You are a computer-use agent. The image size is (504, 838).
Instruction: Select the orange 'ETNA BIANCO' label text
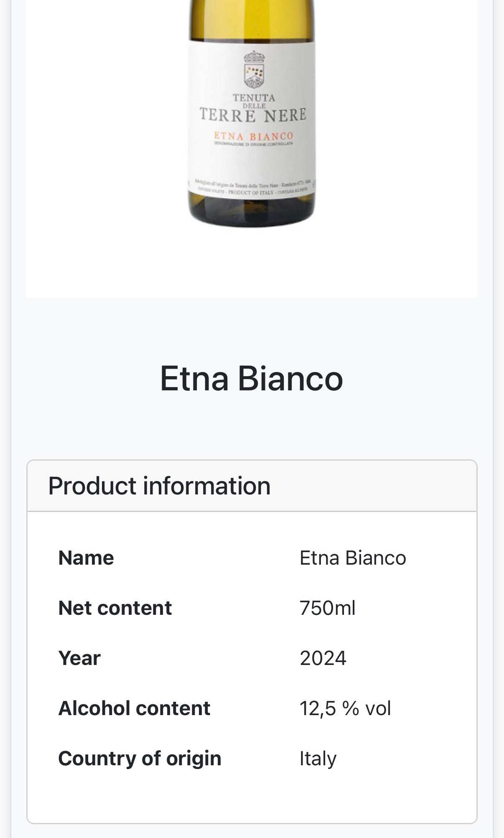(253, 136)
